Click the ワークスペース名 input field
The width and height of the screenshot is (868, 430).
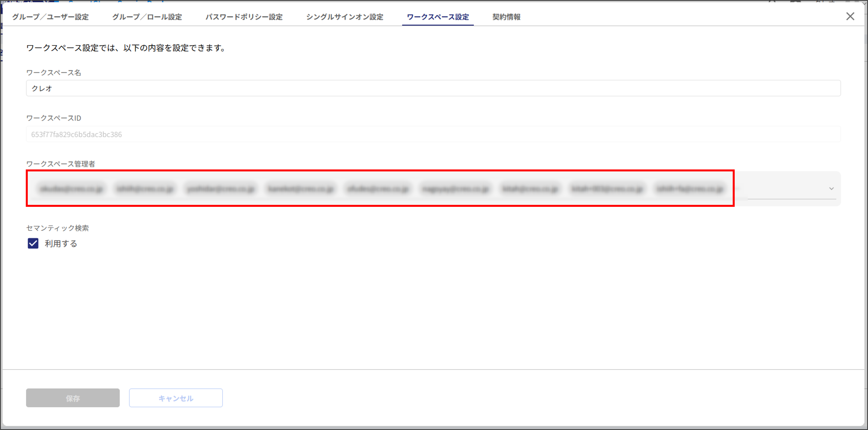(x=433, y=88)
